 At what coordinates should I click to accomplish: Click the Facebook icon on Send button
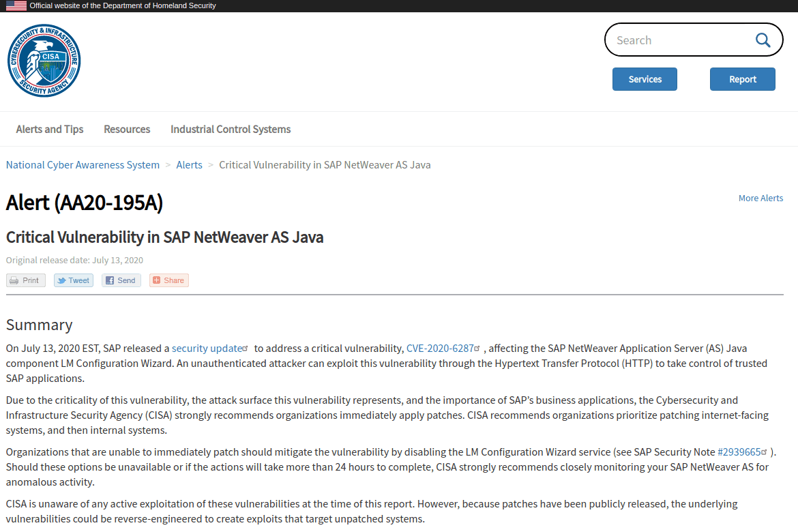pyautogui.click(x=110, y=280)
